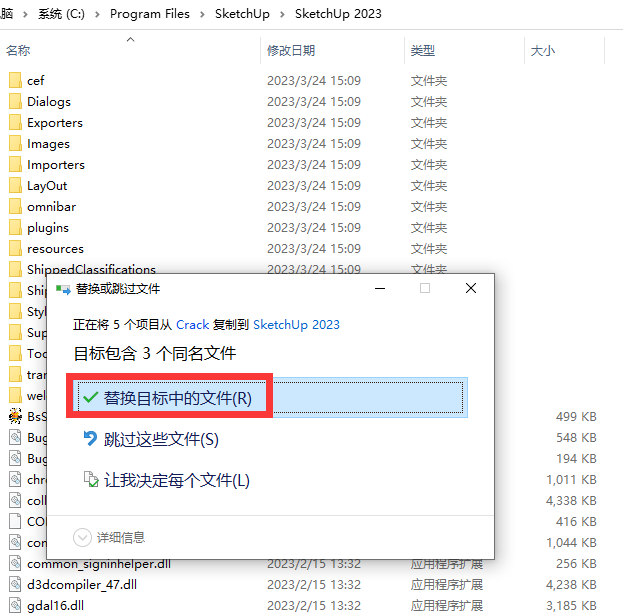Image resolution: width=623 pixels, height=614 pixels.
Task: Click SketchUp 2023 breadcrumb segment
Action: (x=338, y=14)
